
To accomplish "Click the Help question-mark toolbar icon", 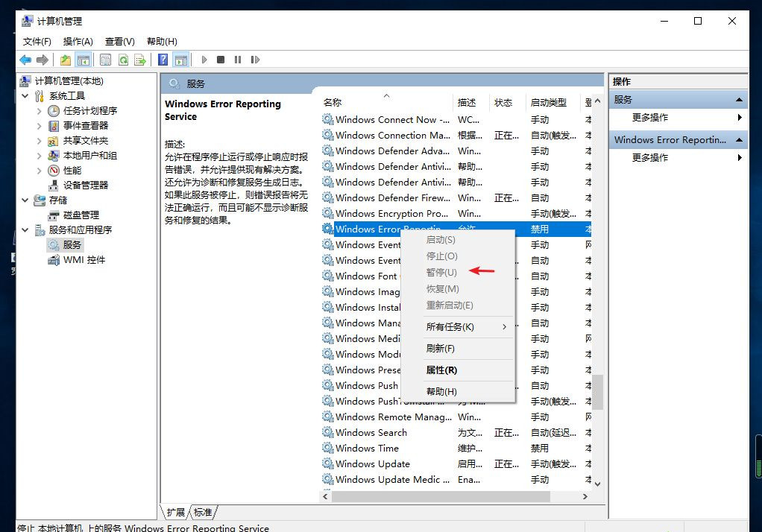I will [163, 60].
